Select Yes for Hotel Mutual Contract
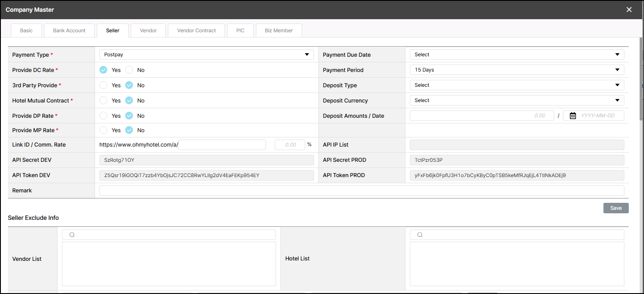The height and width of the screenshot is (294, 644). [103, 100]
